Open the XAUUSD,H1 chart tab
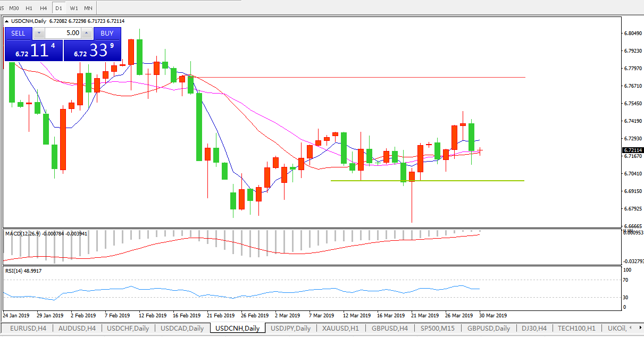Viewport: 644px width, 337px height. pyautogui.click(x=340, y=328)
